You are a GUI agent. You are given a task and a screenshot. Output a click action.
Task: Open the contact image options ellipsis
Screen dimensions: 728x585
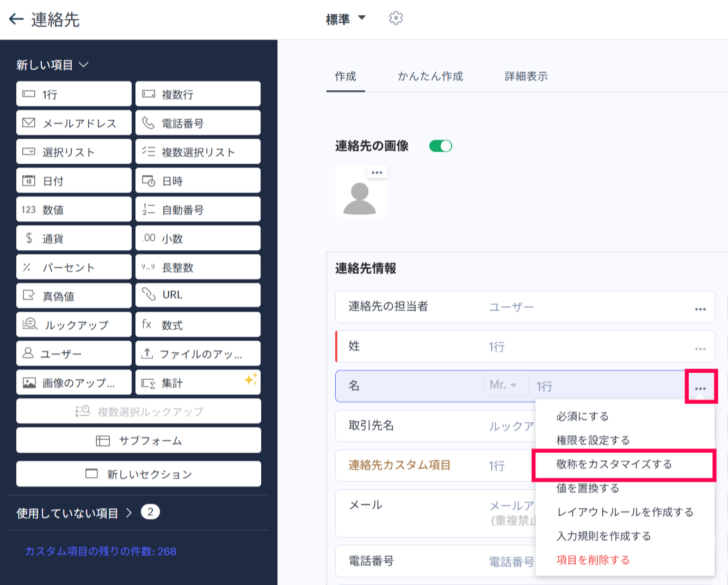377,173
